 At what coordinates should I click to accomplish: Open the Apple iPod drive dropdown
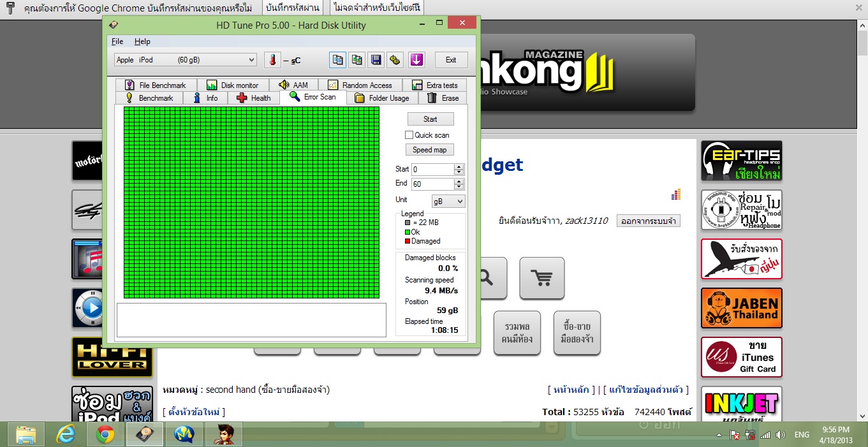click(x=186, y=60)
